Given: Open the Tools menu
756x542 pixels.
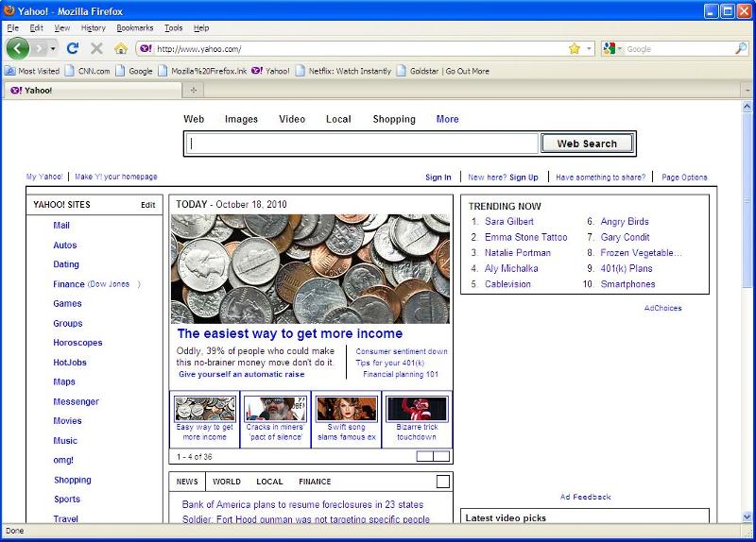Looking at the screenshot, I should 173,28.
